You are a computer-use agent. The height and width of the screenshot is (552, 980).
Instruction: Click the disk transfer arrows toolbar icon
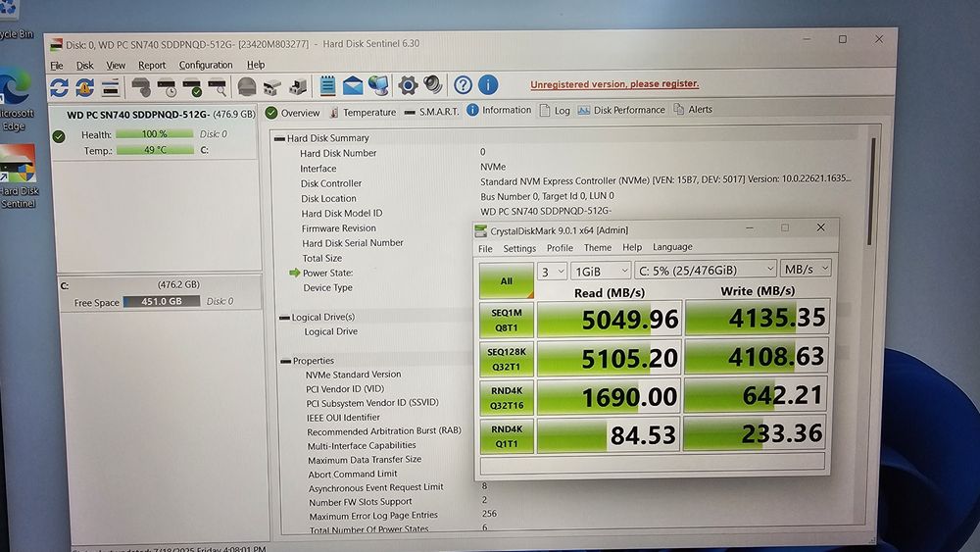tap(271, 86)
